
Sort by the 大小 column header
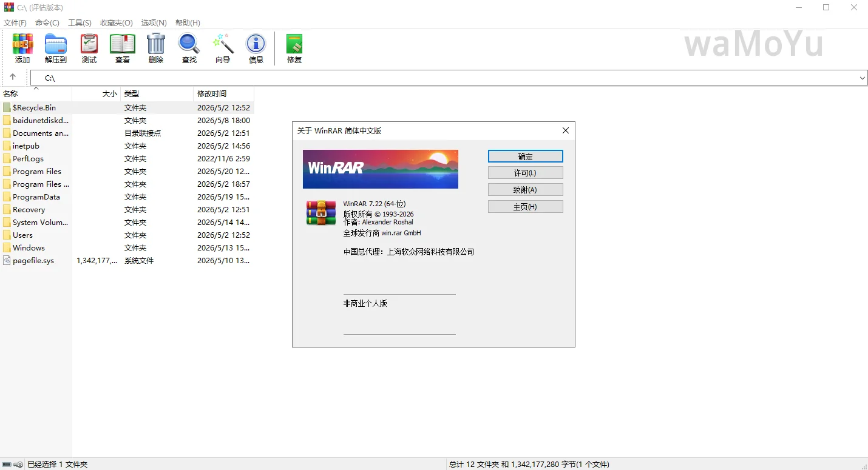click(96, 93)
